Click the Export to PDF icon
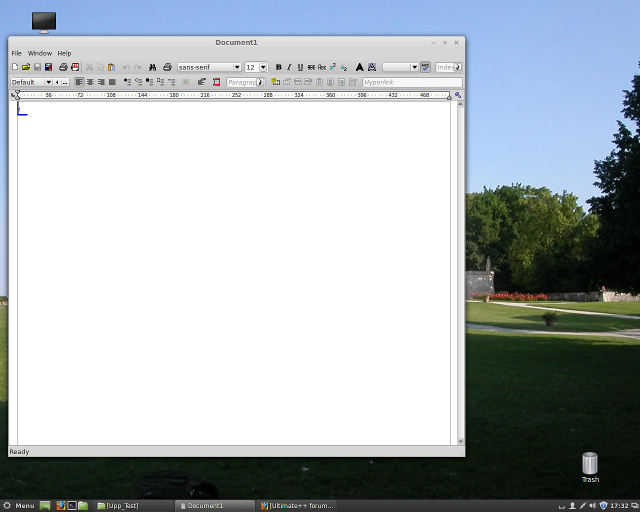Image resolution: width=640 pixels, height=512 pixels. (x=75, y=67)
